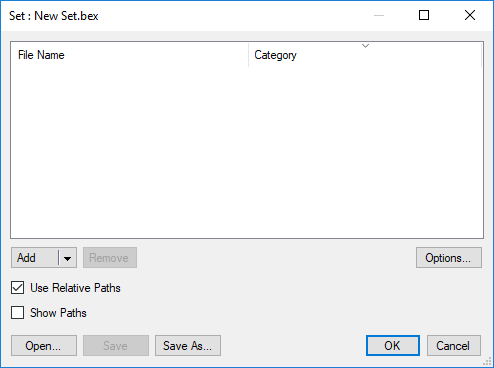The height and width of the screenshot is (368, 494).
Task: Enable the Show Paths checkbox
Action: [17, 313]
